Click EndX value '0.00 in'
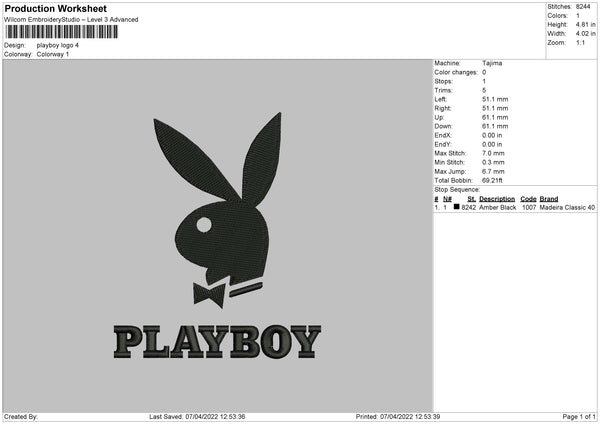The height and width of the screenshot is (424, 600). point(492,135)
